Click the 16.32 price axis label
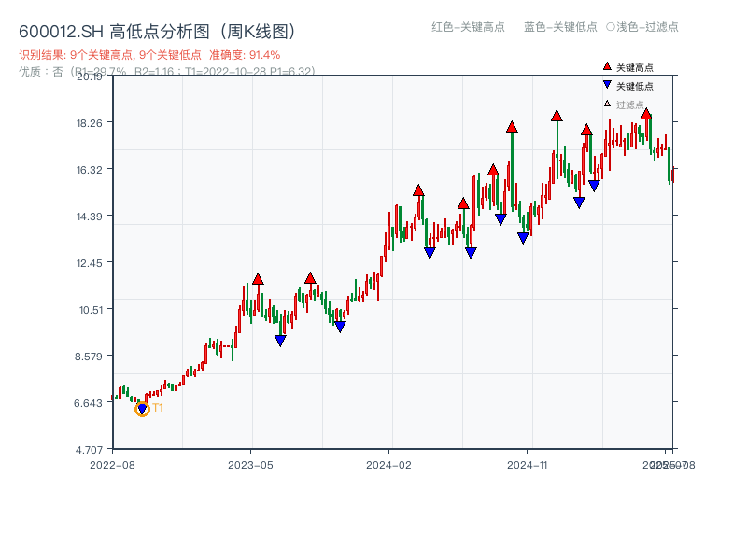The width and height of the screenshot is (747, 560). (x=90, y=170)
